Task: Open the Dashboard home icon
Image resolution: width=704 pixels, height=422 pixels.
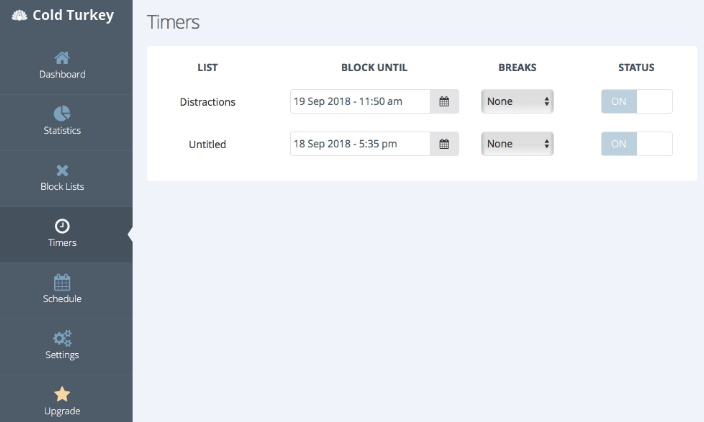Action: [62, 58]
